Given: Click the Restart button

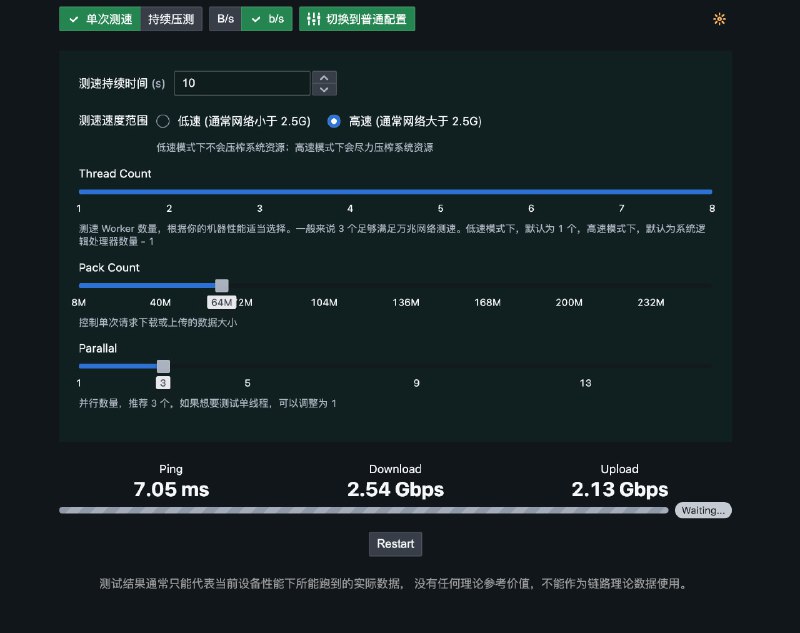Looking at the screenshot, I should (x=395, y=544).
